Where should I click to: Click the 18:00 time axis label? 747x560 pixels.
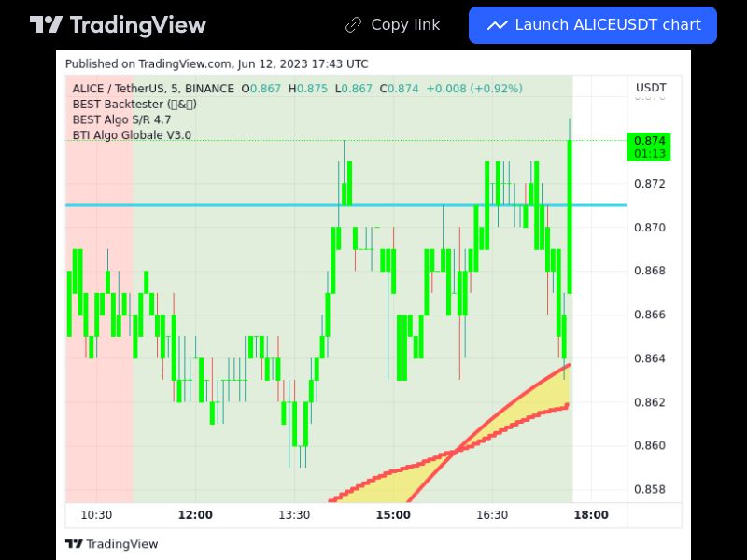point(591,515)
